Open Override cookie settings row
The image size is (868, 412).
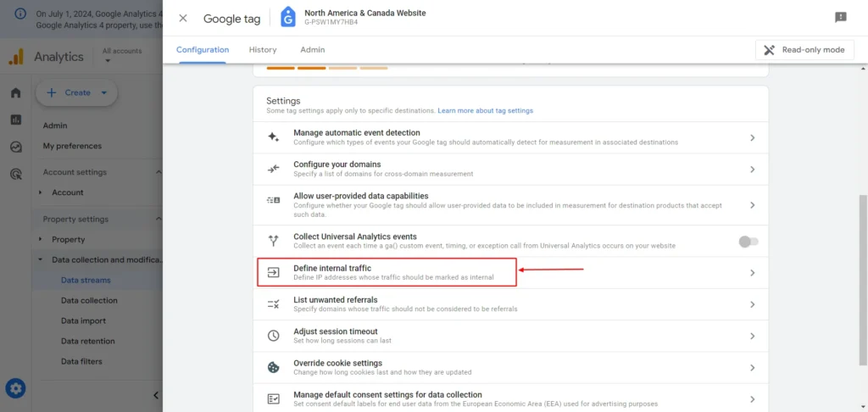point(511,368)
